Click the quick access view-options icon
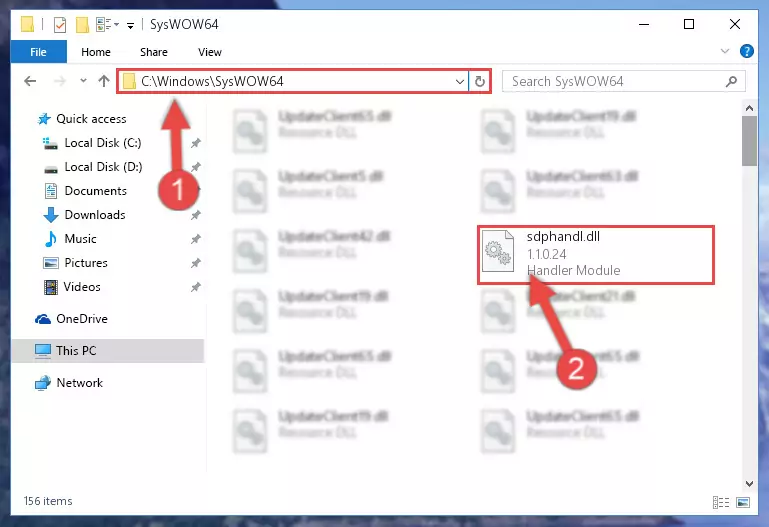 point(103,25)
